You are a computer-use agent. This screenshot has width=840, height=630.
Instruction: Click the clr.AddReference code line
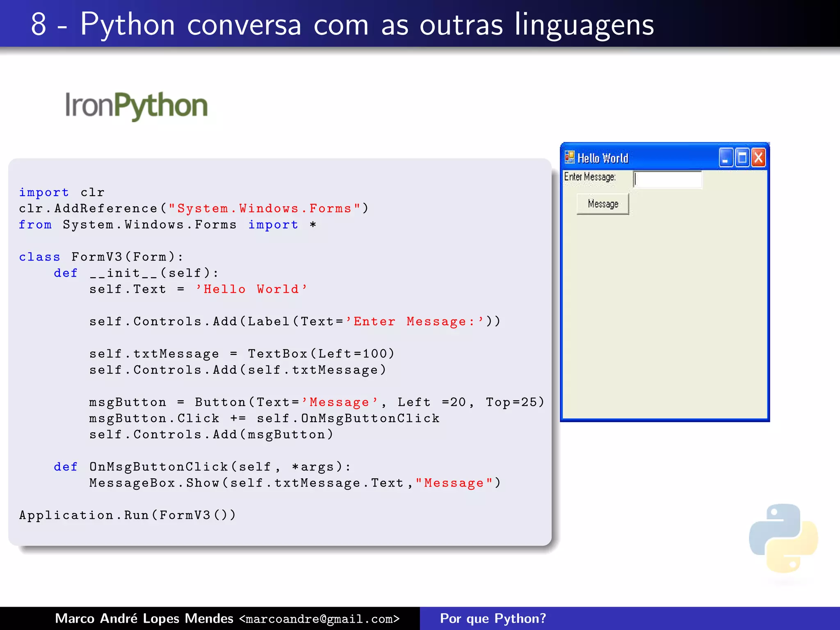(x=194, y=208)
